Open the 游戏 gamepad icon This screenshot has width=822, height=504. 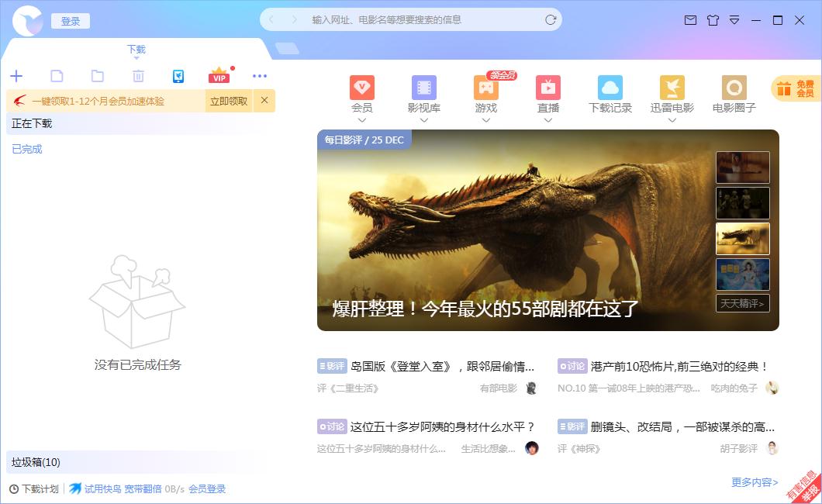pos(486,88)
